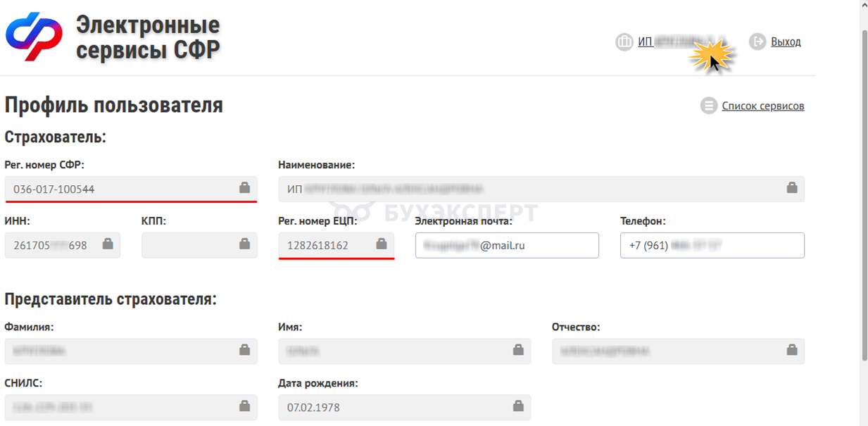Viewport: 868px width, 426px height.
Task: Click lock icon in Фамилия field
Action: (x=244, y=349)
